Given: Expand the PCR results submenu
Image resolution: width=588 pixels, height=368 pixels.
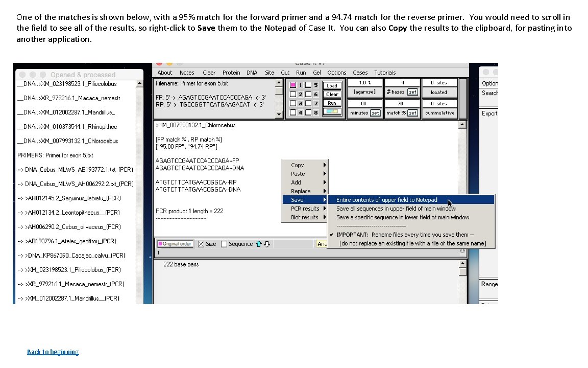Looking at the screenshot, I should (x=305, y=209).
